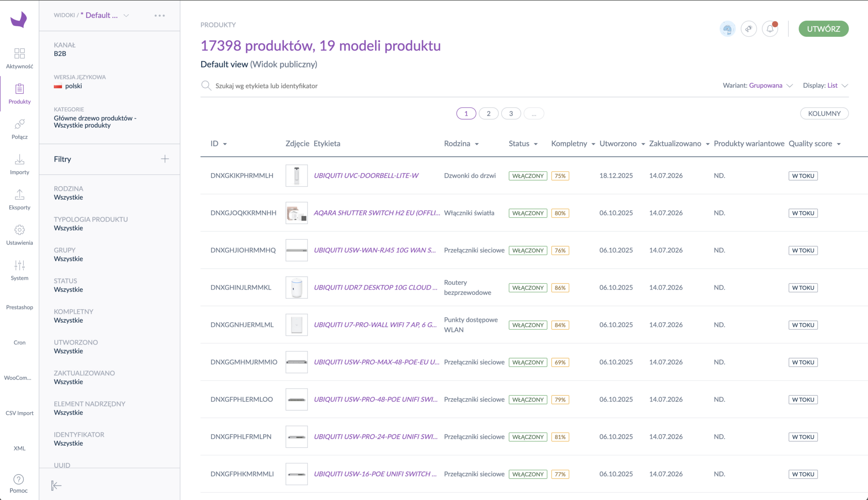Viewport: 868px width, 500px height.
Task: Open the view options three-dots menu
Action: [160, 15]
